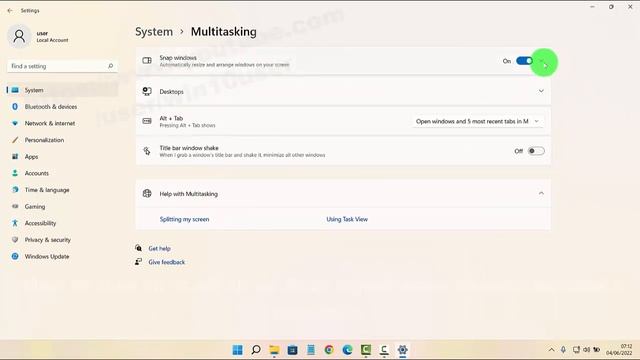Click the Title bar window shake icon
This screenshot has width=640, height=360.
tap(147, 151)
